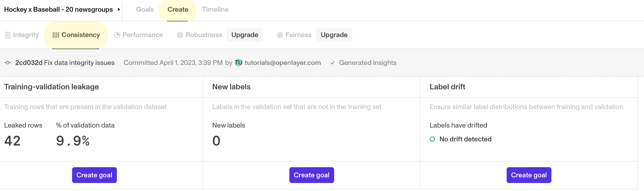The width and height of the screenshot is (644, 191).
Task: Select the Create tab
Action: pos(178,9)
